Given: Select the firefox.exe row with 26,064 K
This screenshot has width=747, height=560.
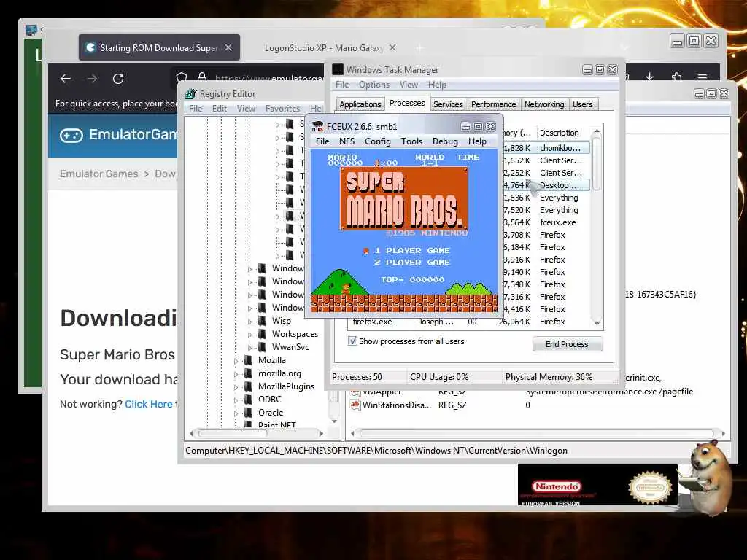Looking at the screenshot, I should click(x=469, y=322).
